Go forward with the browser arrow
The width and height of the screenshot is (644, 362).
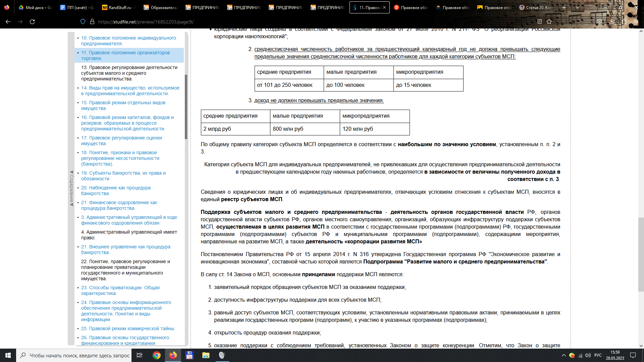point(20,22)
